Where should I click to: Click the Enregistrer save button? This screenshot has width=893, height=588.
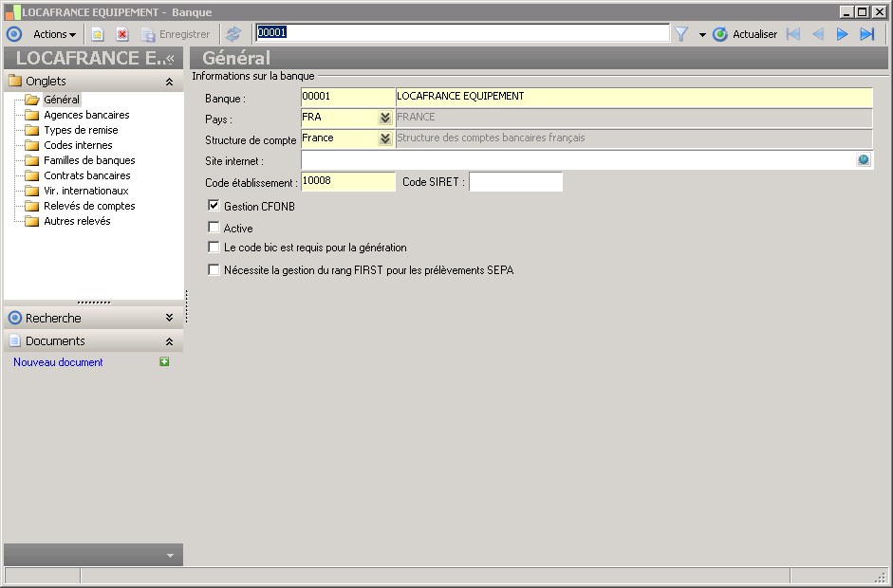(176, 34)
